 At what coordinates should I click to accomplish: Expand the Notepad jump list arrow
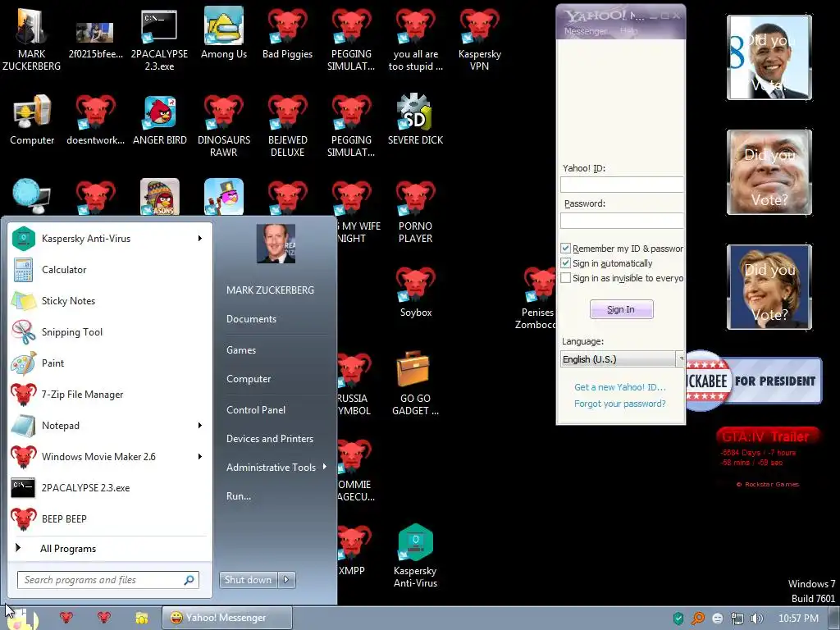click(200, 426)
